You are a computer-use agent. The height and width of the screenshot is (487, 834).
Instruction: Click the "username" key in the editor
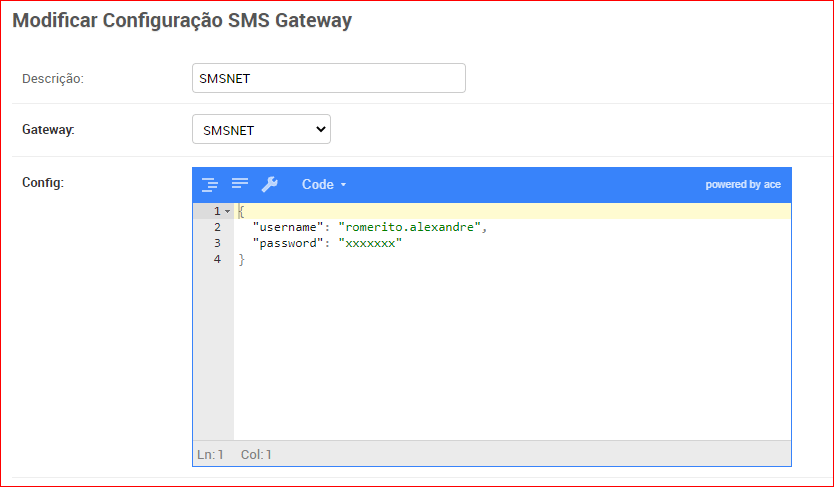click(288, 228)
